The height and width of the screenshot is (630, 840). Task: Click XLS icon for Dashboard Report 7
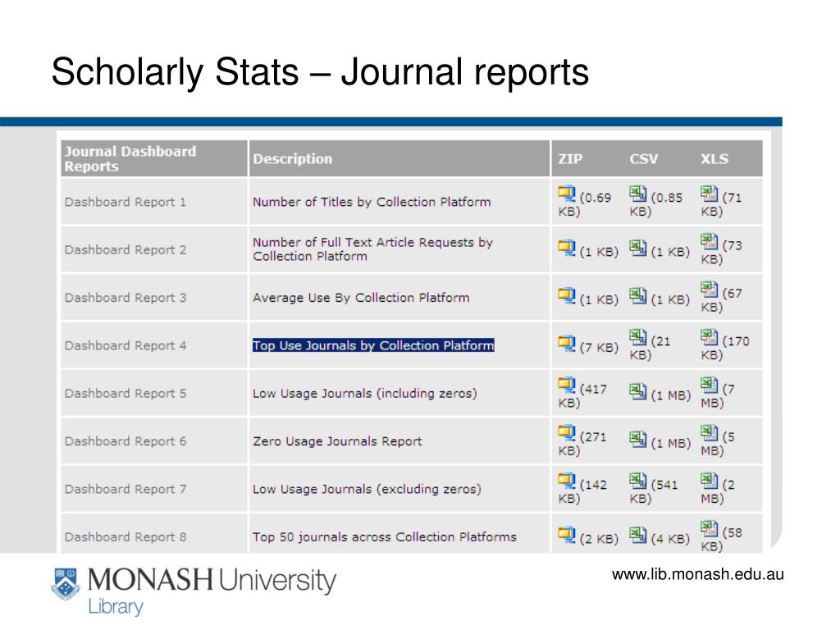[710, 481]
